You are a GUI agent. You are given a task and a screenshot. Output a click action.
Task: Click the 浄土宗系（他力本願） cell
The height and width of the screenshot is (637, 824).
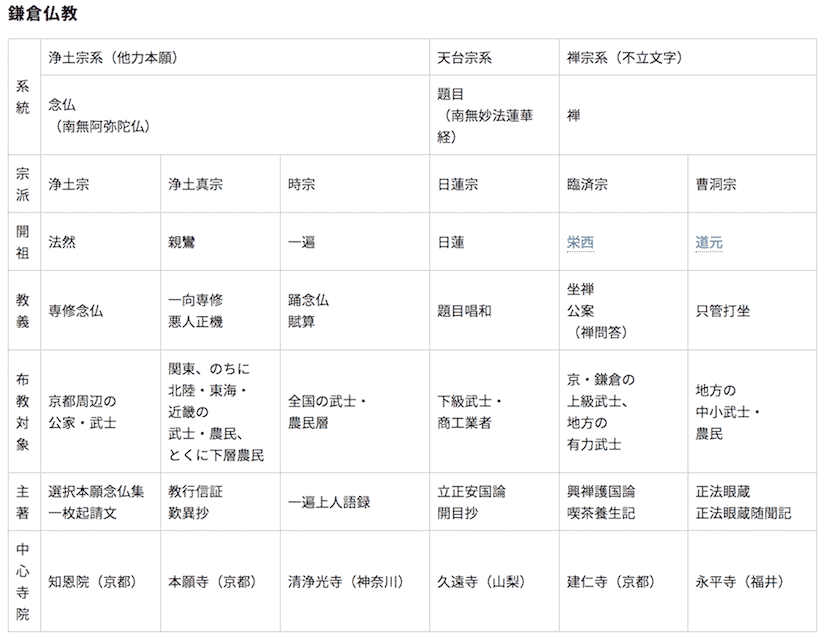[x=235, y=57]
